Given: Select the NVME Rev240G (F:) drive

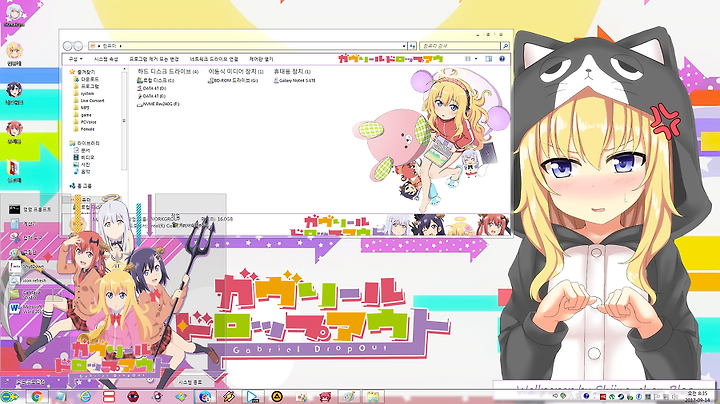Looking at the screenshot, I should [x=158, y=104].
